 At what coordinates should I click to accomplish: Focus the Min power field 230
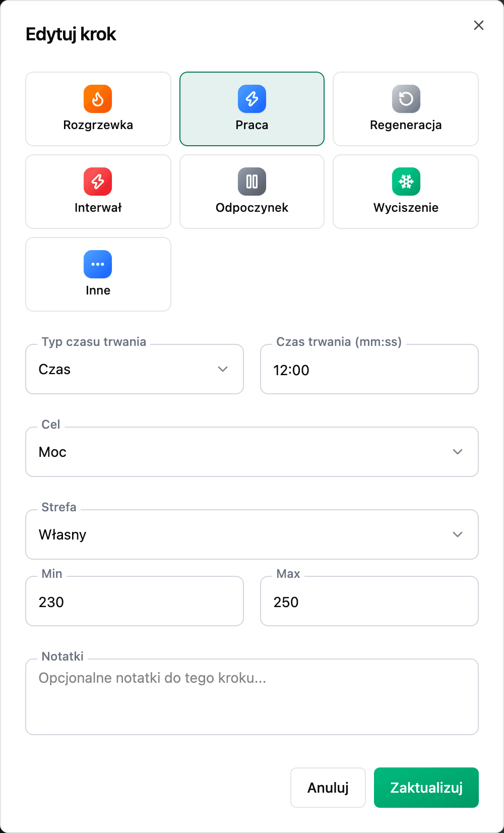(x=135, y=601)
